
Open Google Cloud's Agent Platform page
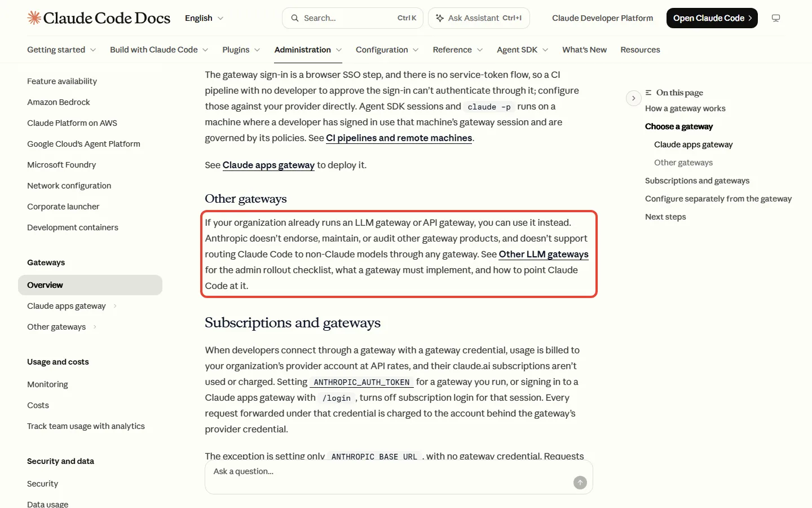(83, 144)
